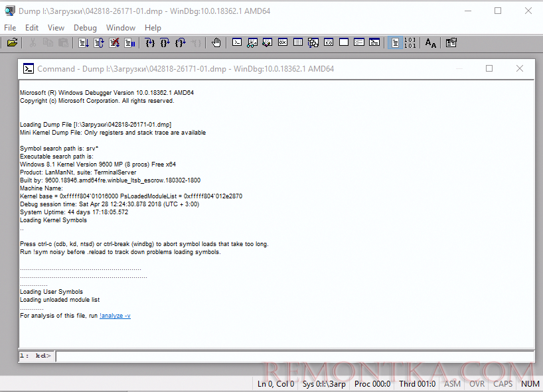The height and width of the screenshot is (392, 543).
Task: Toggle Source mode off binary icon
Action: tap(410, 43)
